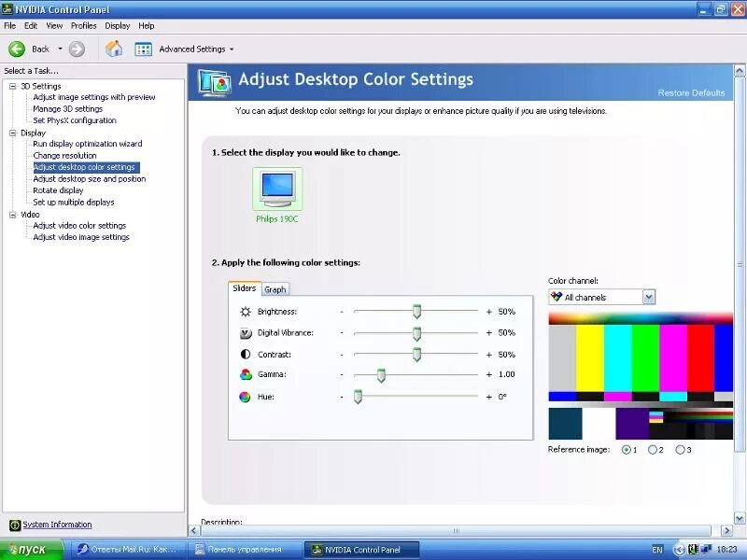Open Adjust video color settings task

pyautogui.click(x=79, y=226)
